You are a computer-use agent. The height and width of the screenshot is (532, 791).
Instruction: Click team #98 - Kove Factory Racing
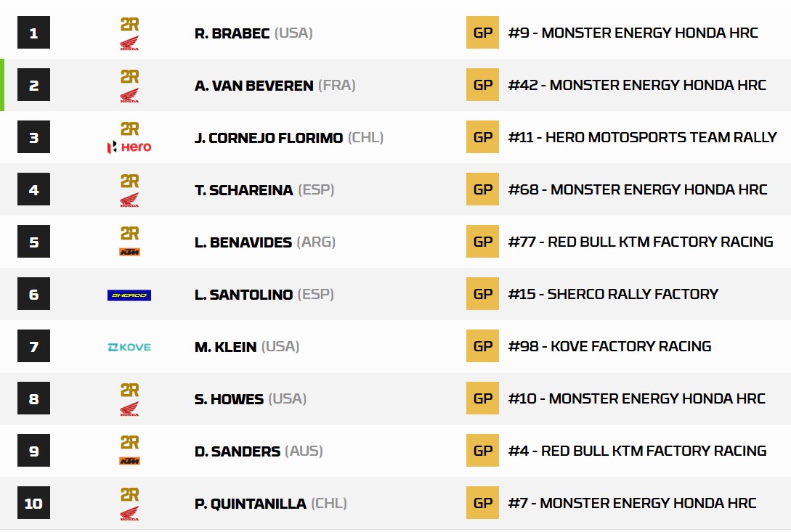click(x=609, y=346)
